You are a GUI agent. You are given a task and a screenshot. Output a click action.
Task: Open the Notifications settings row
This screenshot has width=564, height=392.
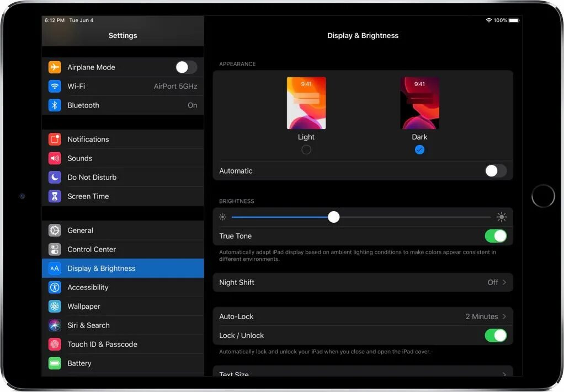point(123,139)
